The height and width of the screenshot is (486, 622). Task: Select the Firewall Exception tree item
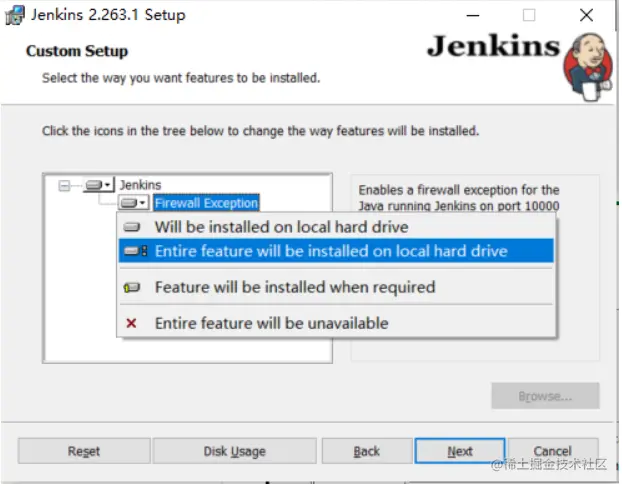206,203
